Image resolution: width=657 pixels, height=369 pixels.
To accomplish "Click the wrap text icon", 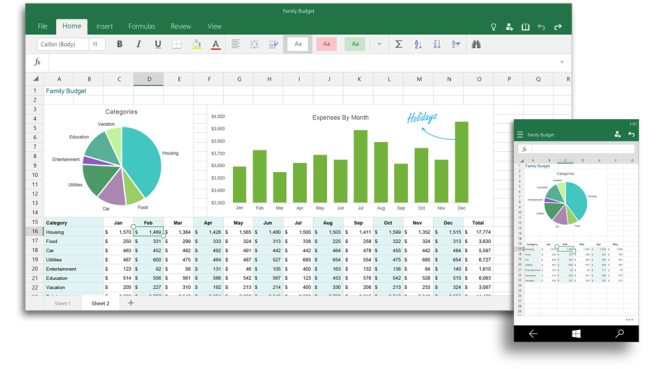I will point(273,44).
